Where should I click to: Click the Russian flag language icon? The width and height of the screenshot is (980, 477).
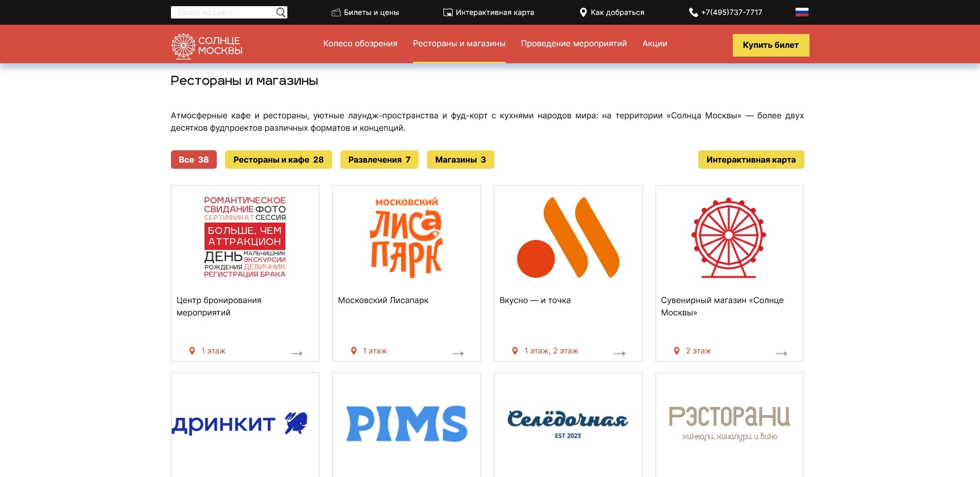coord(801,12)
